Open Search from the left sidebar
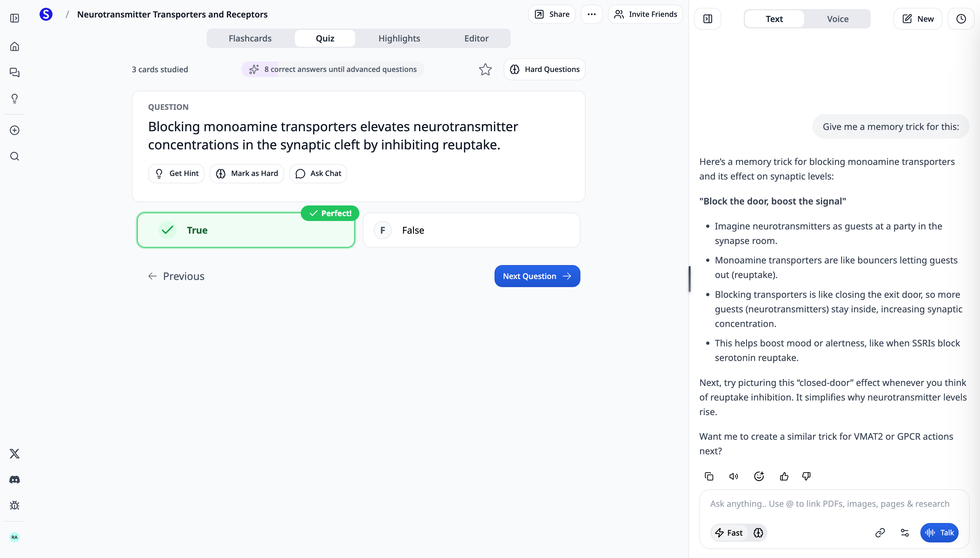This screenshot has height=558, width=980. pyautogui.click(x=15, y=156)
